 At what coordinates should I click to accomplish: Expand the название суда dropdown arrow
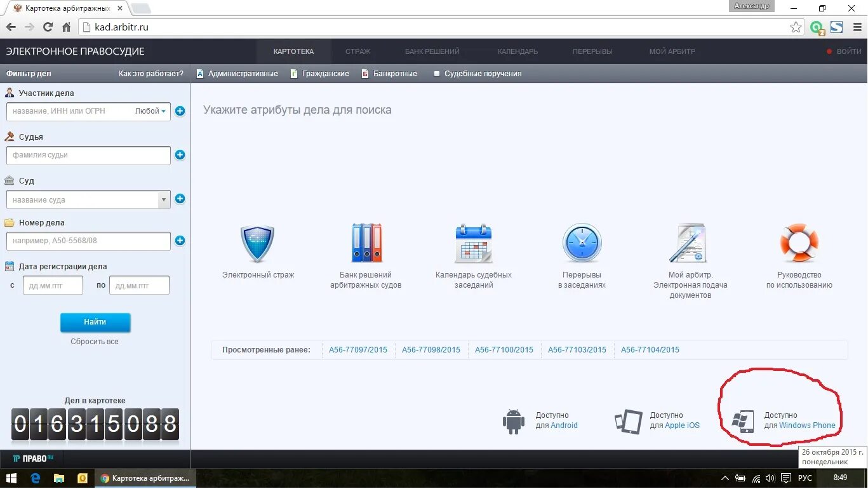[x=164, y=199]
